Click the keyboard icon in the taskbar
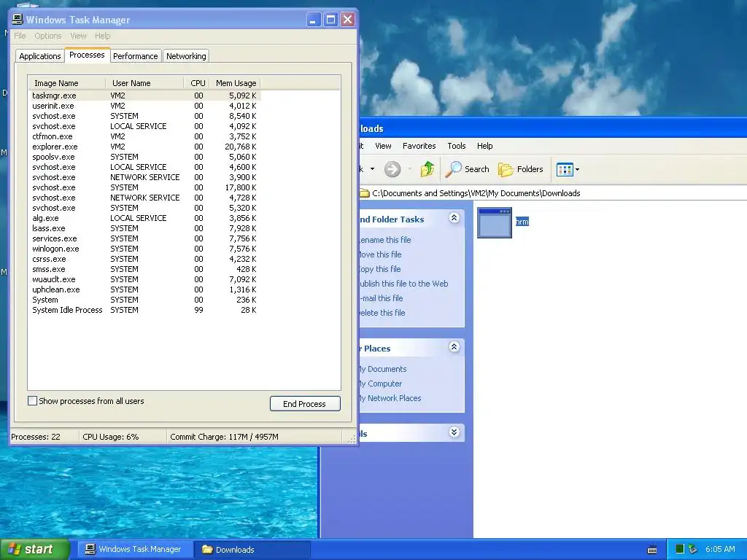 (x=652, y=550)
